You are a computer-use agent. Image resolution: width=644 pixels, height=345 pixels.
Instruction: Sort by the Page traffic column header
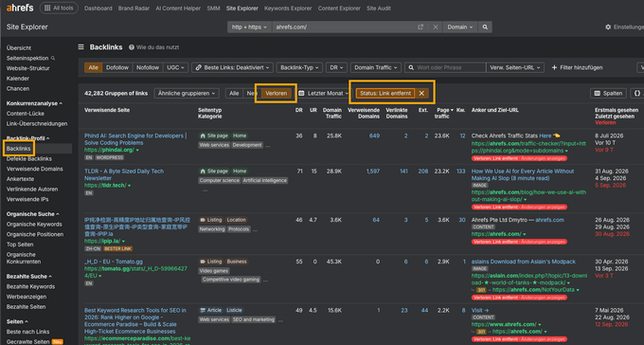pos(444,113)
